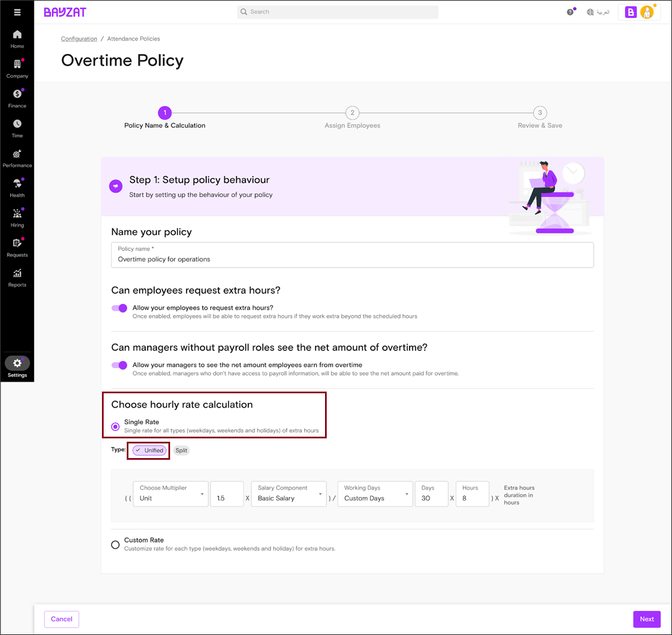This screenshot has height=635, width=672.
Task: Click the Overtime Policy page title
Action: click(122, 60)
